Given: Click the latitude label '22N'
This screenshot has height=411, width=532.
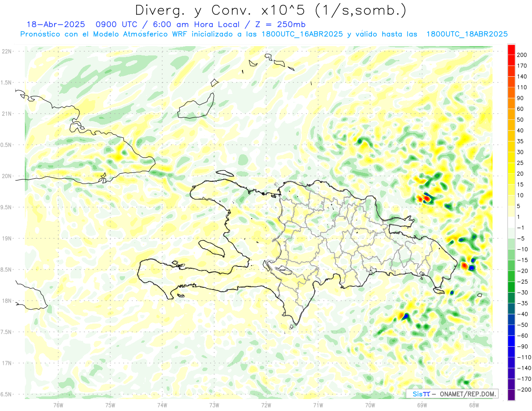Looking at the screenshot, I should (x=7, y=51).
